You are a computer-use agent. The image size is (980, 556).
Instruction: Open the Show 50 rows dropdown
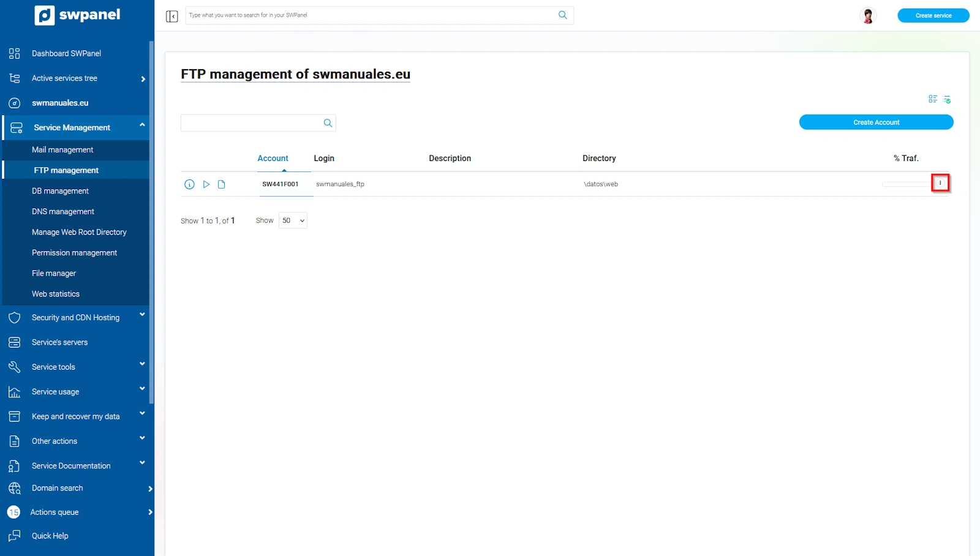(293, 220)
